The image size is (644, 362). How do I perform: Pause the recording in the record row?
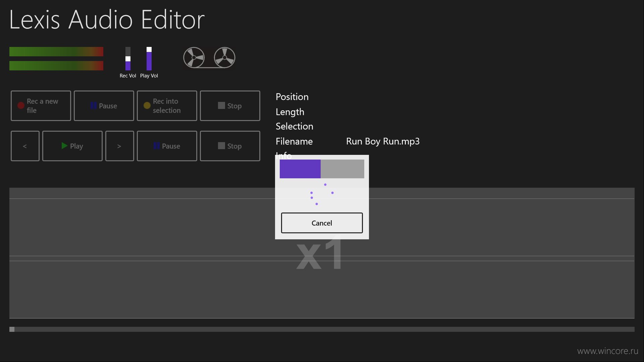pyautogui.click(x=104, y=106)
